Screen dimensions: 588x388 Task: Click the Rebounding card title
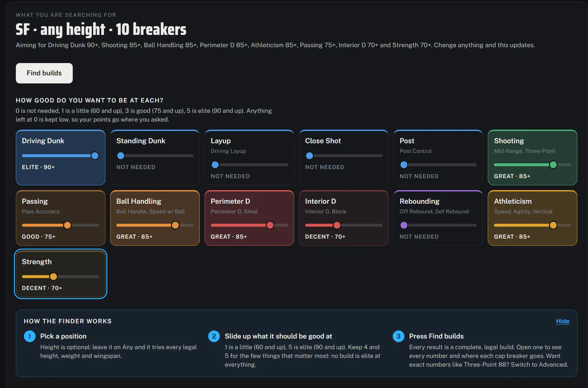(x=419, y=201)
